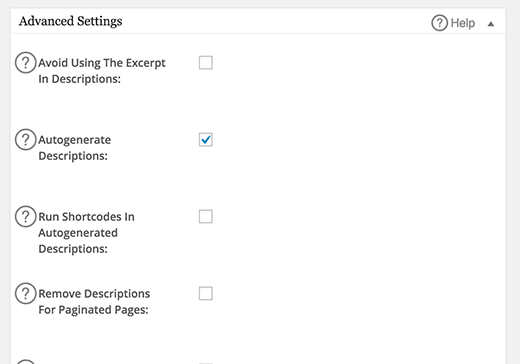Screen dimensions: 520x364
Task: Click the partially visible help icon at panel bottom
Action: click(25, 362)
